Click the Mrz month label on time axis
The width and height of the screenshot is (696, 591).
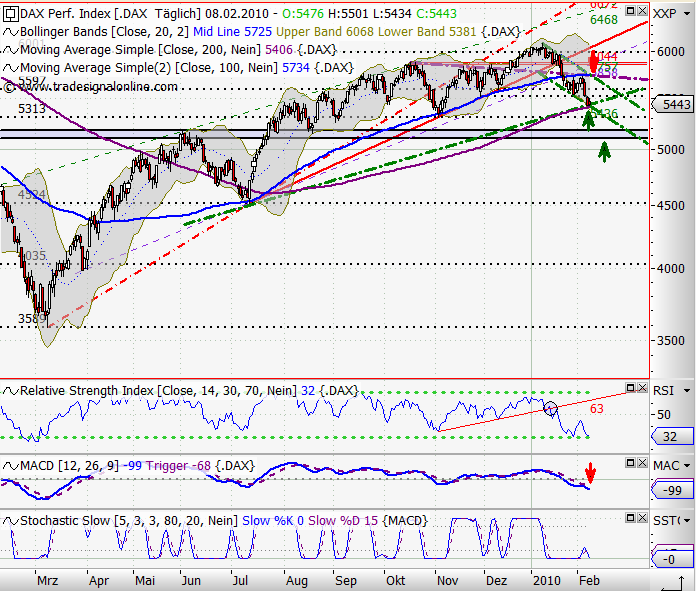point(47,581)
